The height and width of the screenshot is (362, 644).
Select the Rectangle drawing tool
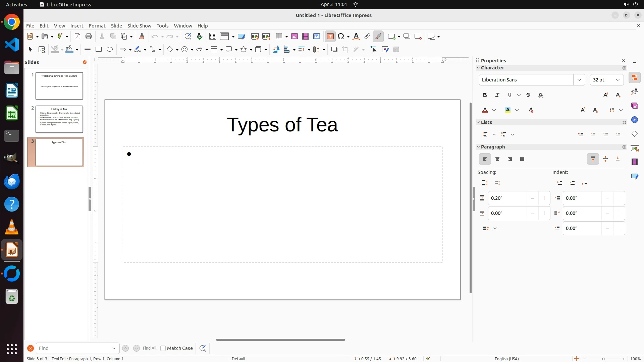coord(99,50)
